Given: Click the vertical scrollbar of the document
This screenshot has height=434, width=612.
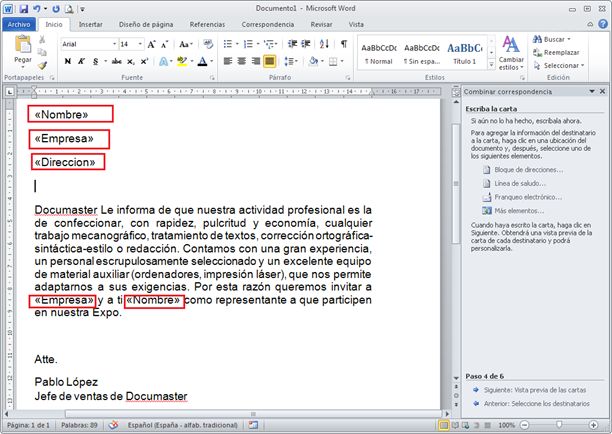Looking at the screenshot, I should tap(456, 183).
